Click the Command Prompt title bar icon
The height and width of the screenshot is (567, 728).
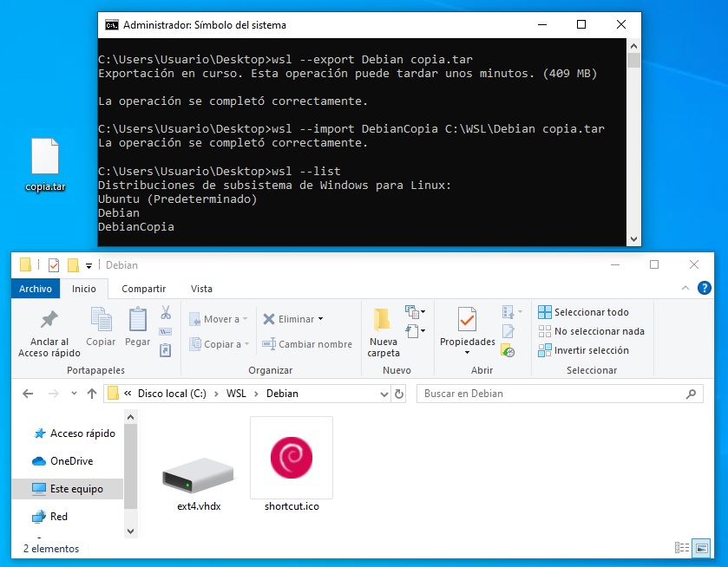111,25
